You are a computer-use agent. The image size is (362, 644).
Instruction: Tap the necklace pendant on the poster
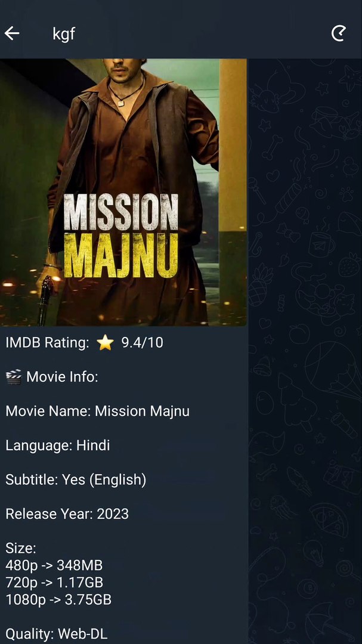coord(121,103)
